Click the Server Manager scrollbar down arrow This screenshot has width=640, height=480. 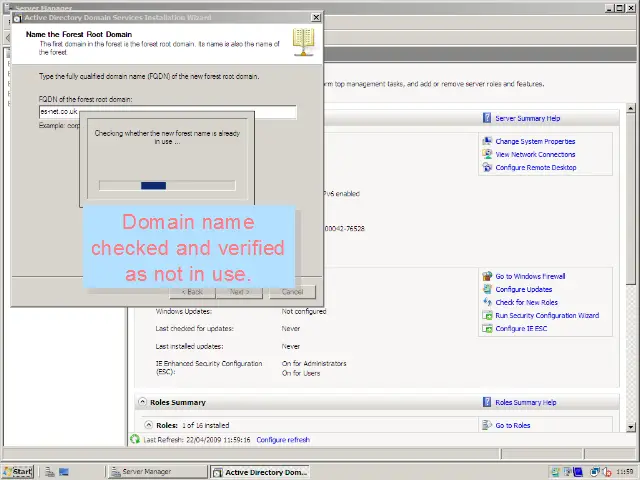(x=631, y=427)
